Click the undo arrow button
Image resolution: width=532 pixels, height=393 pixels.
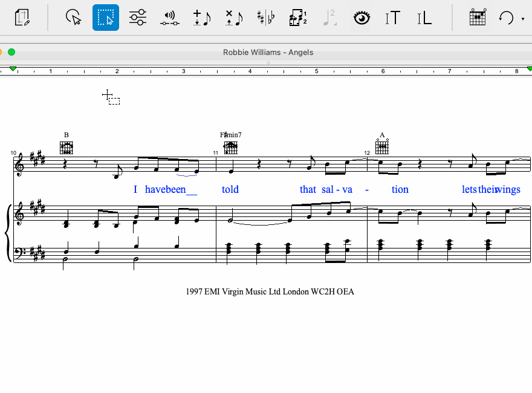click(505, 18)
